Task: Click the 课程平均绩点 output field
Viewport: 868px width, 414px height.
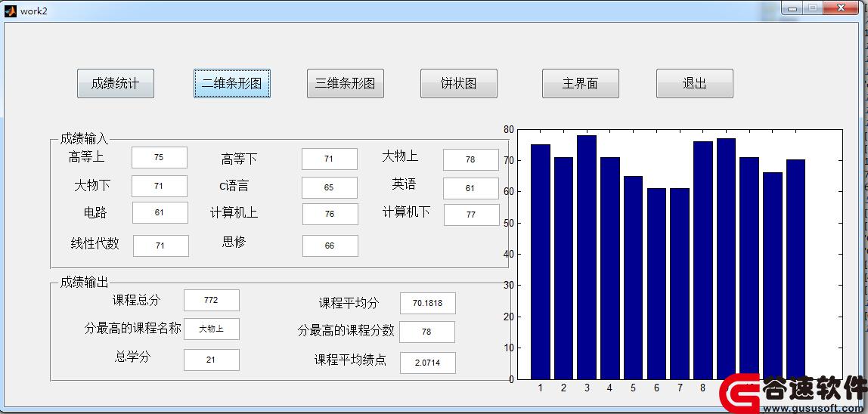Action: click(428, 363)
